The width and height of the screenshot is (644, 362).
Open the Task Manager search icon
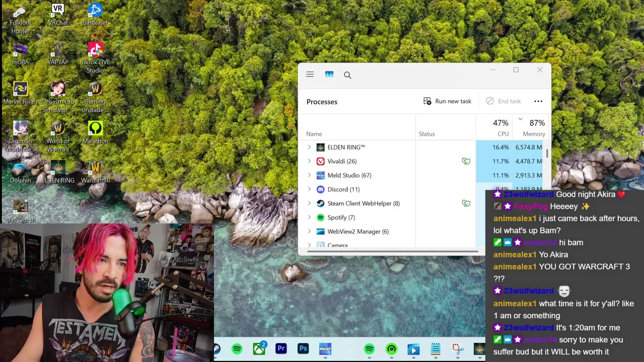click(x=348, y=75)
